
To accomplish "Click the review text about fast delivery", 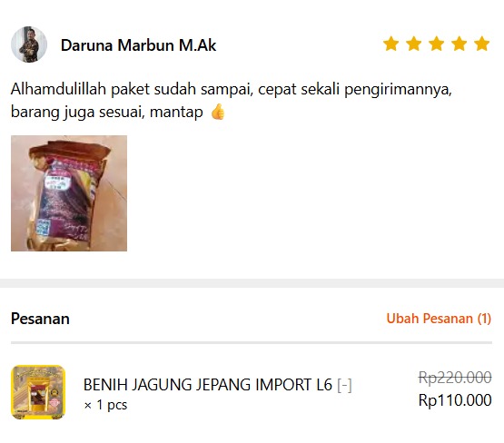I will (232, 100).
